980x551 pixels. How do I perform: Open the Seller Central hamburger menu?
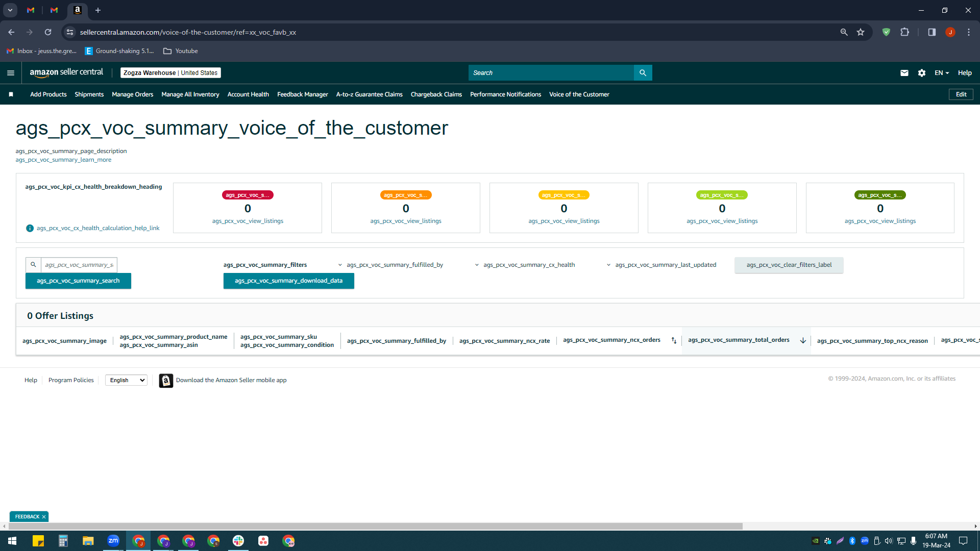pyautogui.click(x=11, y=73)
